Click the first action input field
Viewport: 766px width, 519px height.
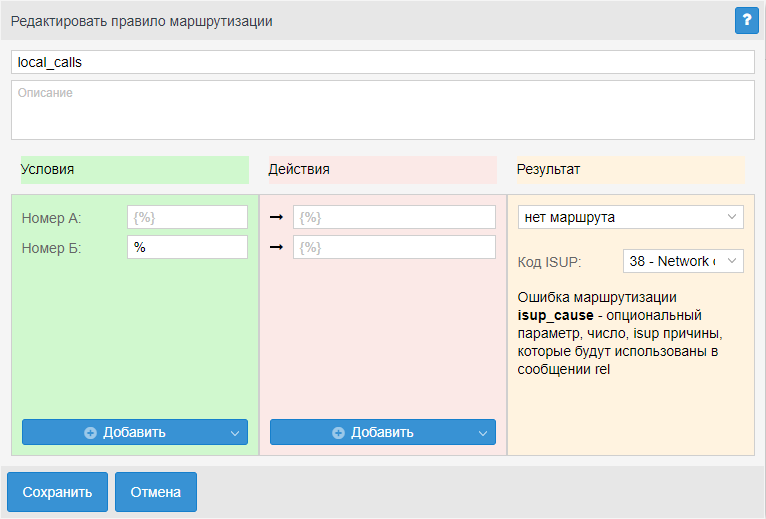coord(394,217)
